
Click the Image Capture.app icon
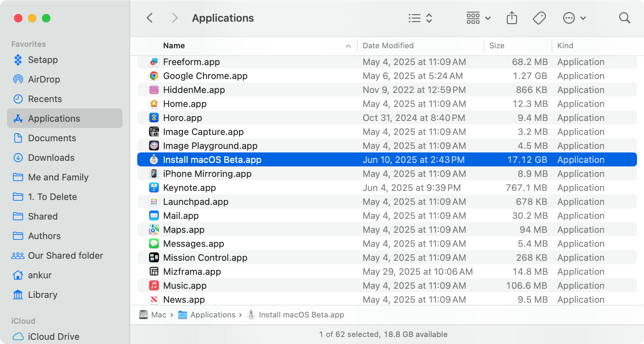(154, 132)
